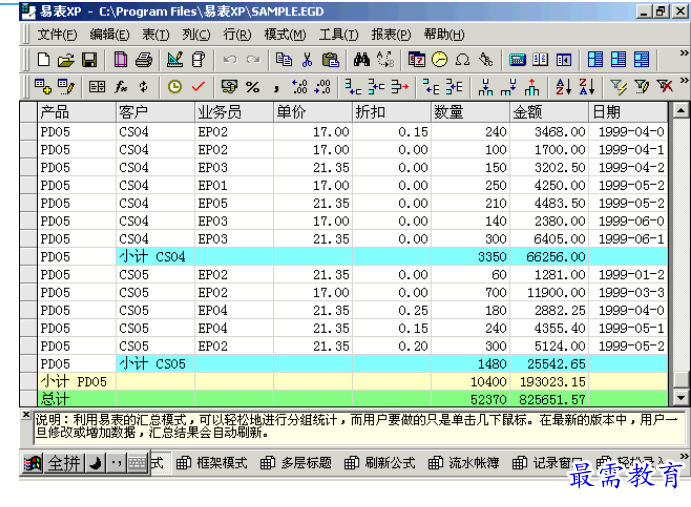Sort descending with the Z-A icon

pos(587,87)
